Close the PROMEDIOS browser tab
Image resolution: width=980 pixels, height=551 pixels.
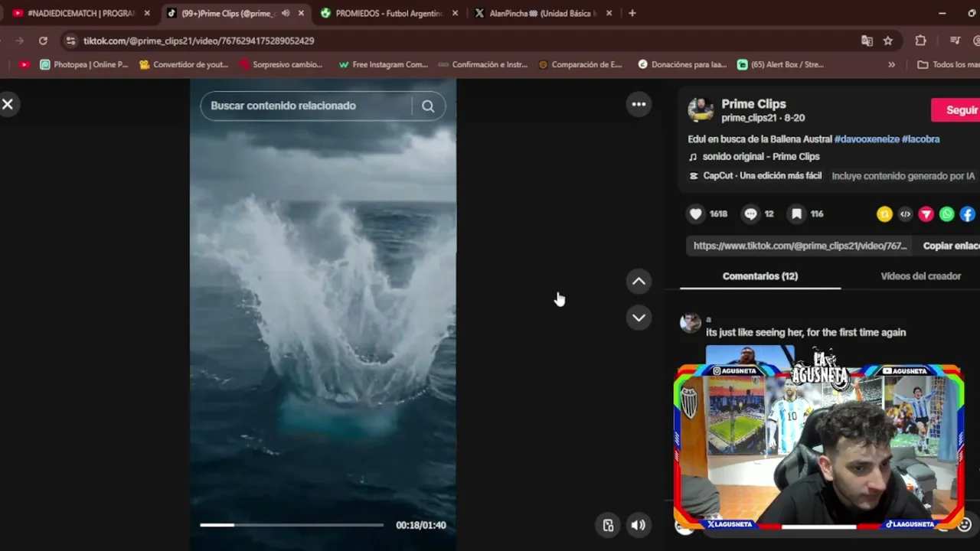[456, 13]
